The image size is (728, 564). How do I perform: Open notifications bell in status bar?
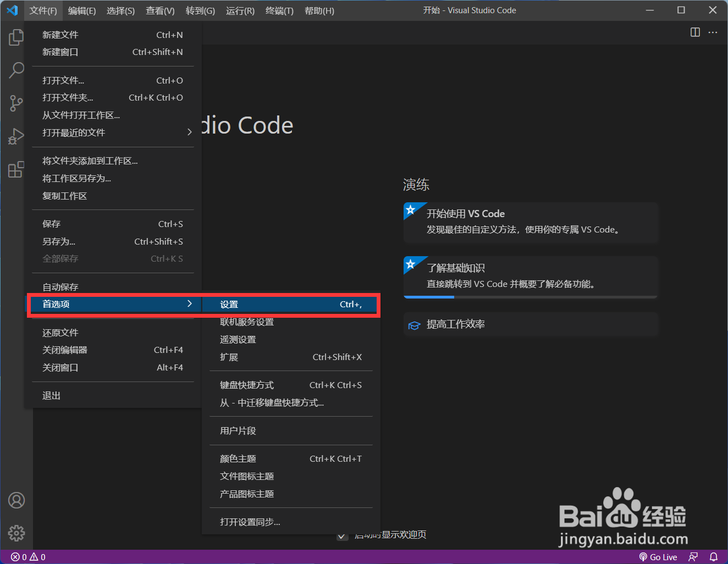pos(714,557)
